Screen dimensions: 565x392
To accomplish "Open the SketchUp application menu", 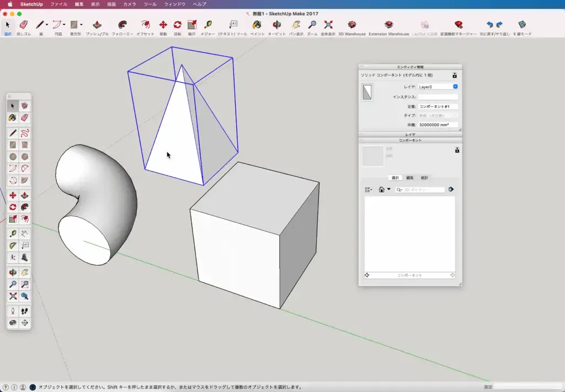I will (x=31, y=4).
